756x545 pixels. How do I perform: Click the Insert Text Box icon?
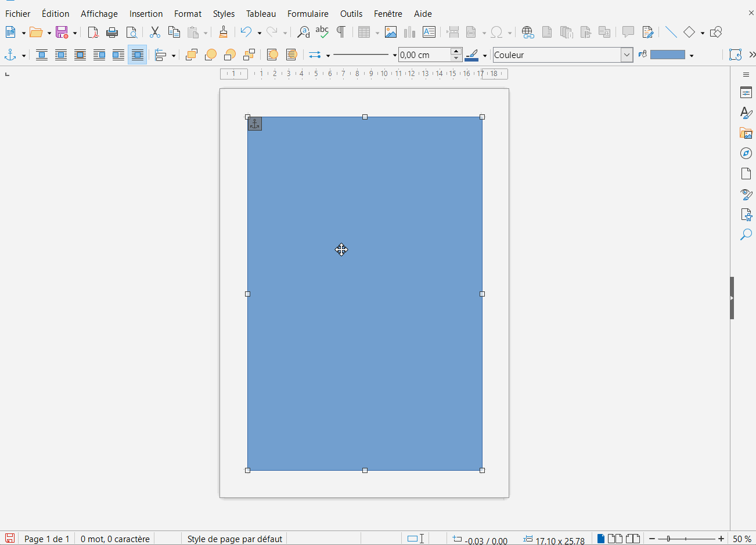[429, 33]
